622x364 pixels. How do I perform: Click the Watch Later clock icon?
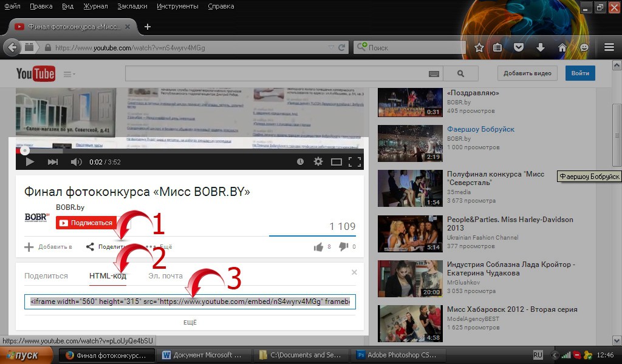click(x=300, y=161)
